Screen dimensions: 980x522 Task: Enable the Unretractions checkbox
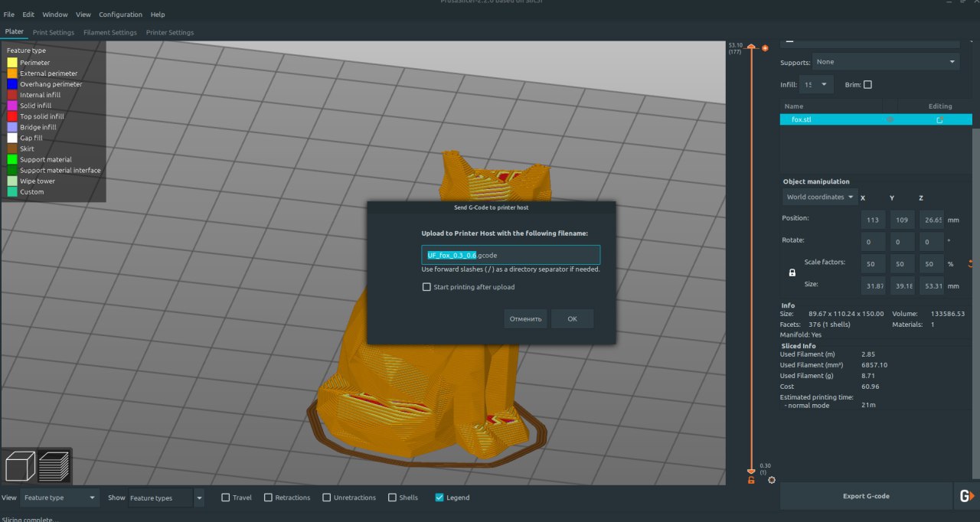327,498
